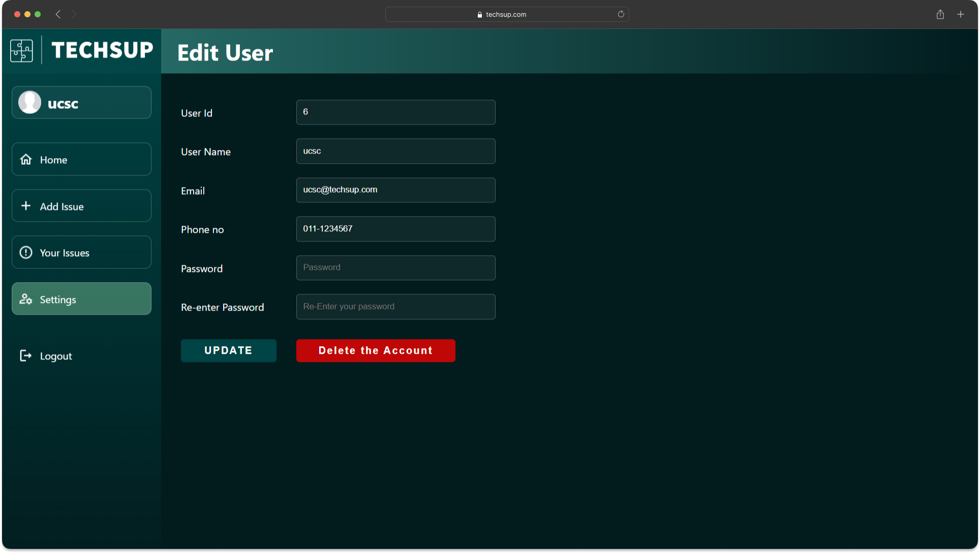Focus the User Name input field

tap(395, 151)
